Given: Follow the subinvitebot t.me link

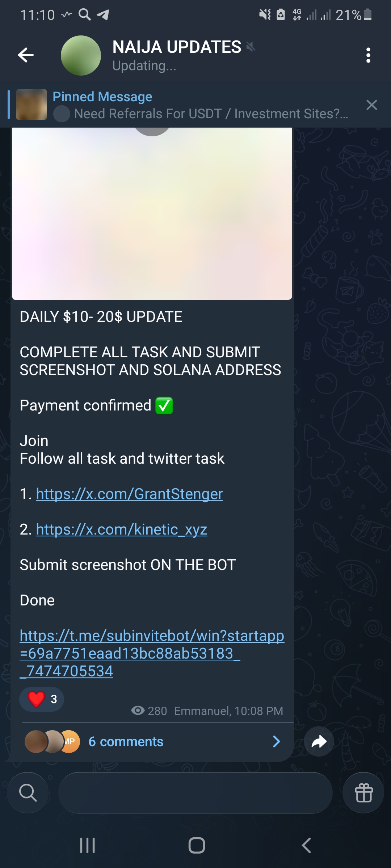Looking at the screenshot, I should point(152,654).
